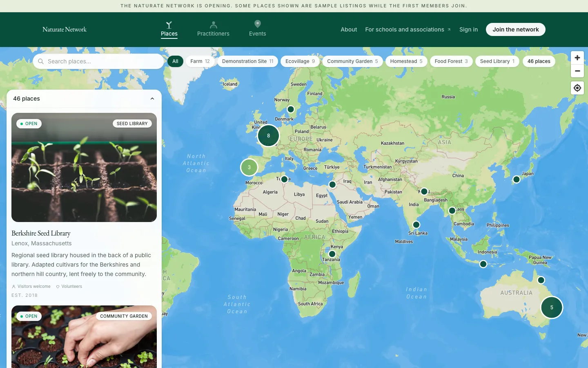
Task: Focus the Search places field
Action: coord(98,61)
